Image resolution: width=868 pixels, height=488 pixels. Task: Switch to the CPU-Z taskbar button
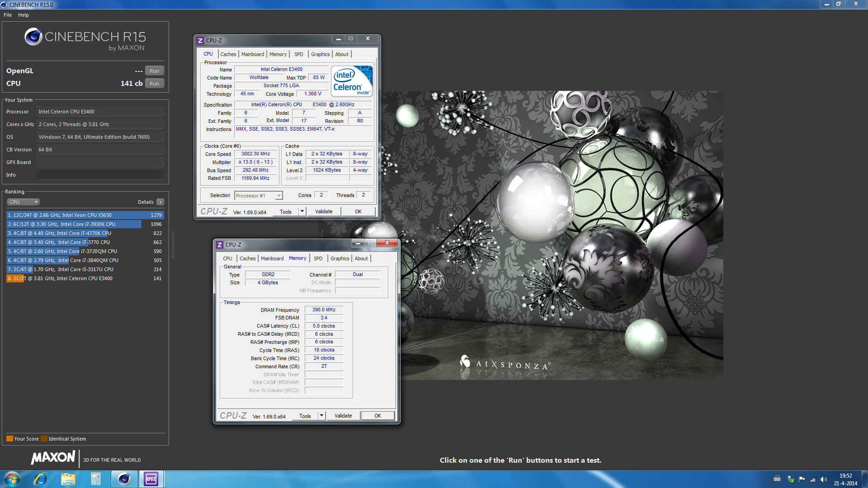tap(151, 479)
